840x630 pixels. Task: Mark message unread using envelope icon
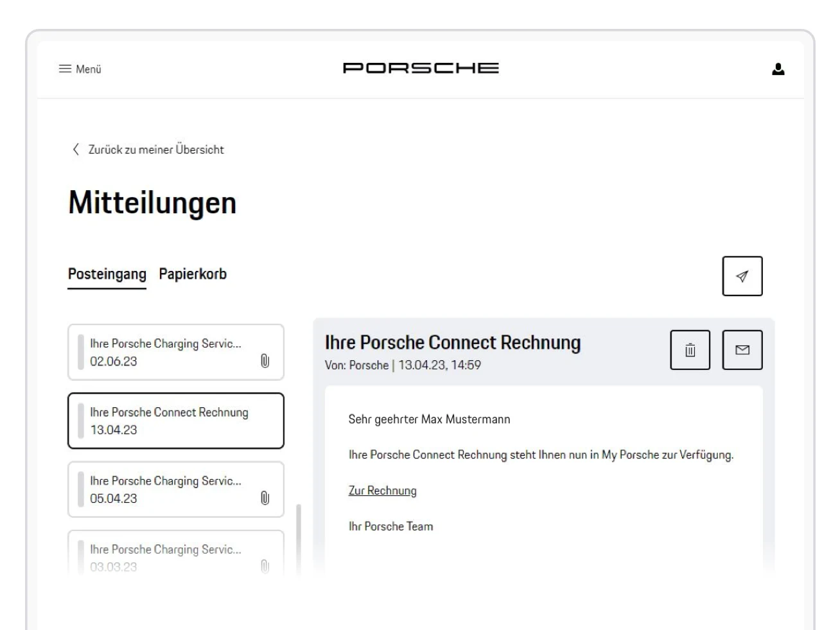pos(744,351)
